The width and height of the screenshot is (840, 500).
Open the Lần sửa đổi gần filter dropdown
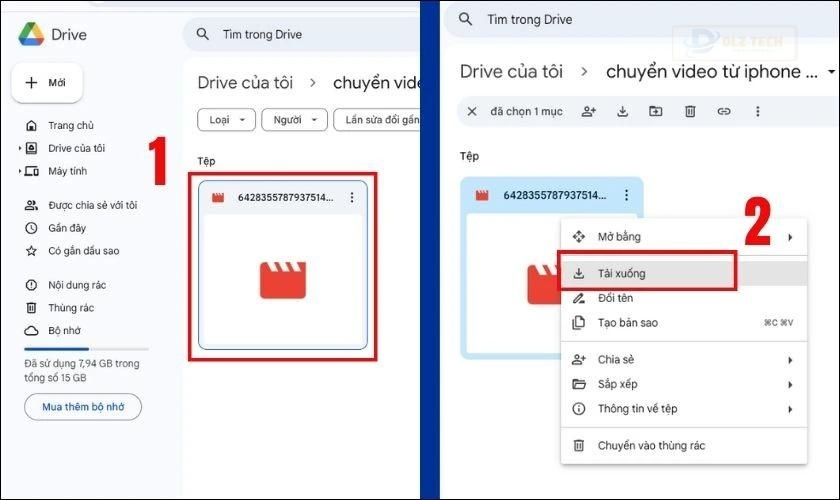click(x=377, y=120)
